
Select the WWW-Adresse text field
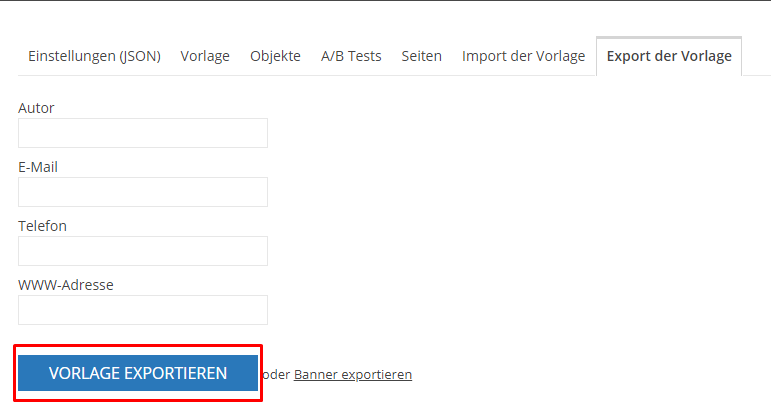[143, 310]
